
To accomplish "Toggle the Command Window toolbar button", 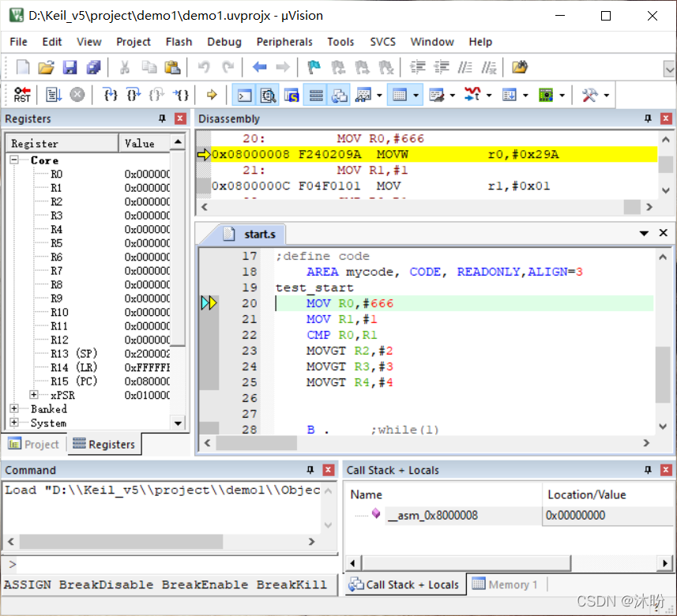I will [x=244, y=95].
